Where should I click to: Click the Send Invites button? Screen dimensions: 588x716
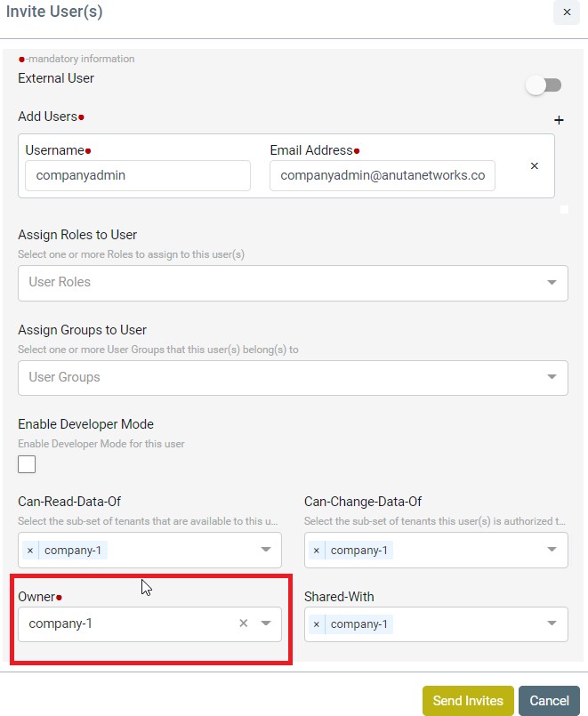pos(468,701)
